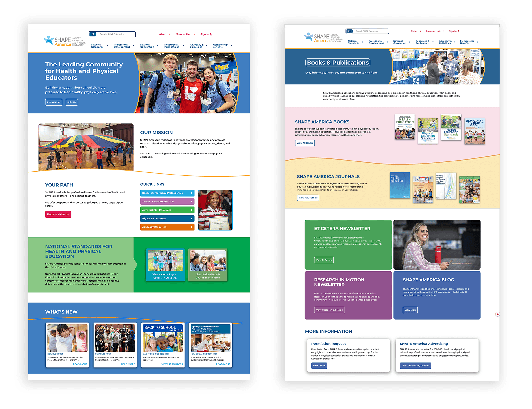Expand Membership Benefits menu arrow on left homepage

pyautogui.click(x=231, y=46)
